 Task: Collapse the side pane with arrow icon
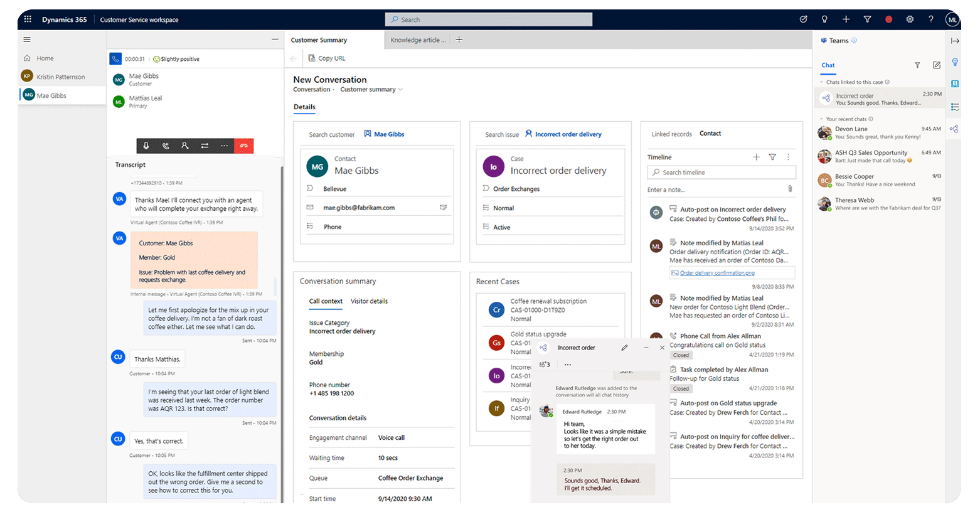(x=955, y=41)
